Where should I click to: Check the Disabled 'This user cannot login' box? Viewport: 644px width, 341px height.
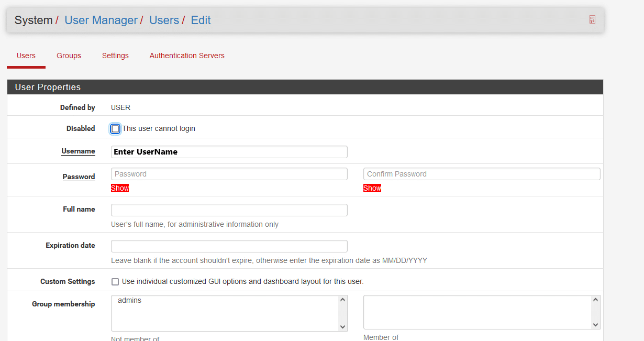click(115, 129)
